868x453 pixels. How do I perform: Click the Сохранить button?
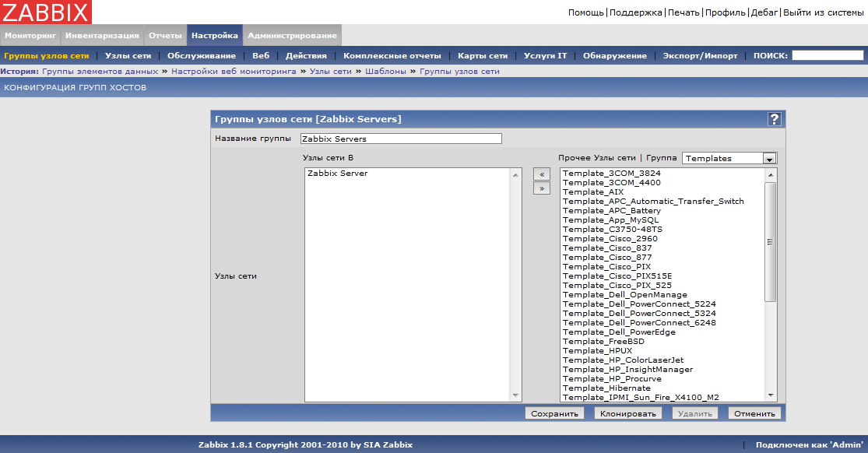[x=555, y=413]
